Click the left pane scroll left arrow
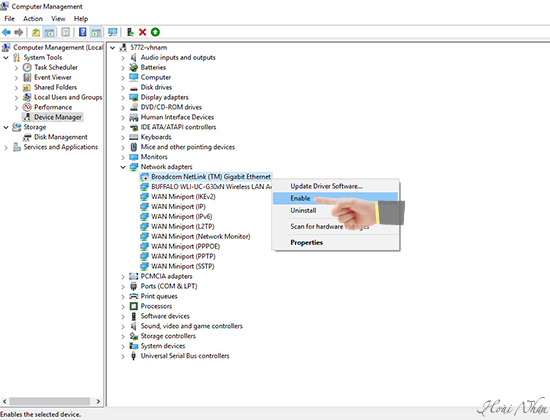This screenshot has height=420, width=550. coord(5,401)
